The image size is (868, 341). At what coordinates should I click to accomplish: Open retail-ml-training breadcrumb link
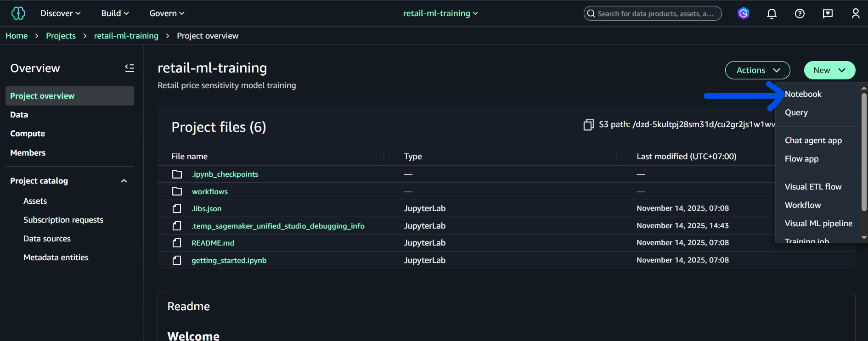(x=126, y=36)
